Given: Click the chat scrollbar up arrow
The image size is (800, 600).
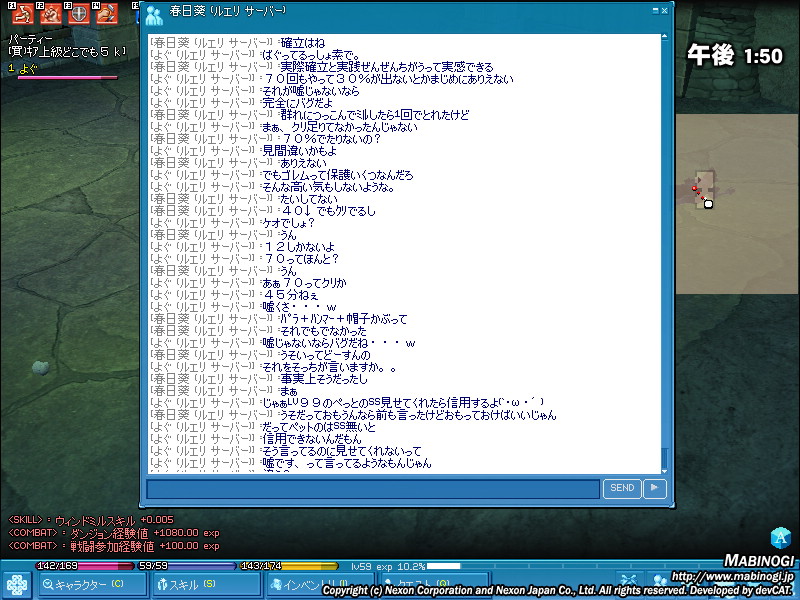Looking at the screenshot, I should point(664,37).
